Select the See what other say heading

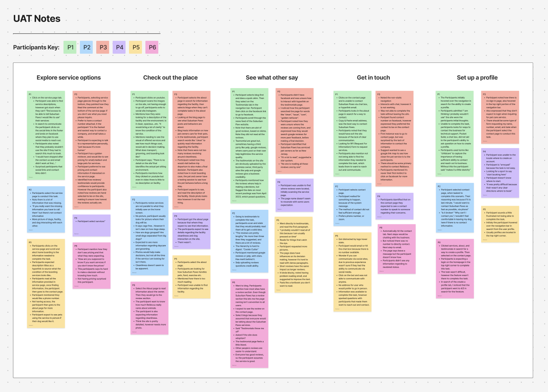(272, 77)
